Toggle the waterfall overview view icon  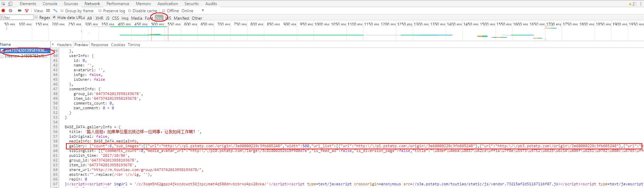click(55, 11)
